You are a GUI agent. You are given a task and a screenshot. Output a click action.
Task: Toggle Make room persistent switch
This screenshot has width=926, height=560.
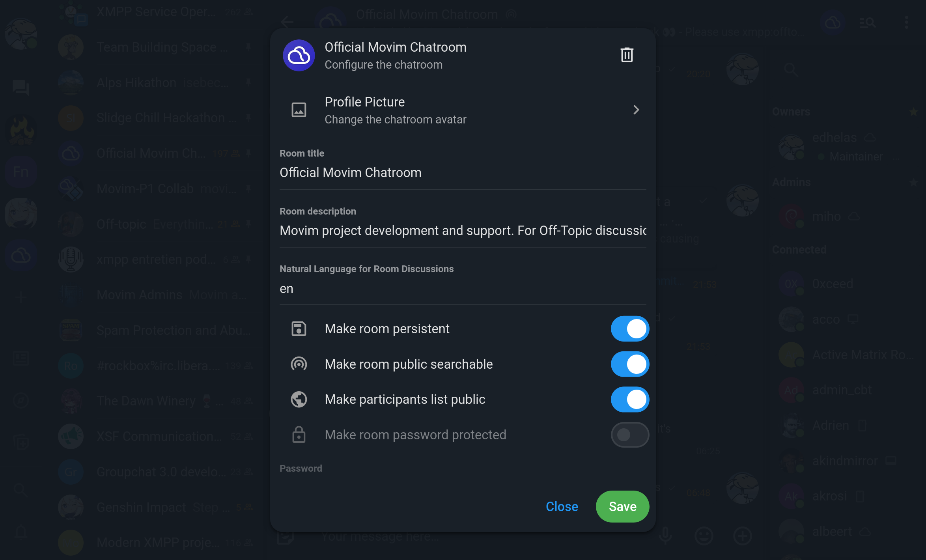coord(630,329)
